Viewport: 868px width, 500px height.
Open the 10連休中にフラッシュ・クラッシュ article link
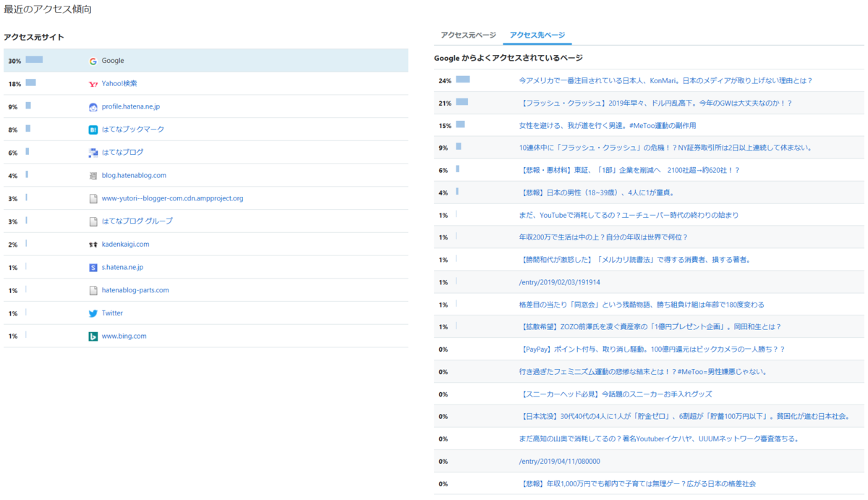(x=665, y=148)
